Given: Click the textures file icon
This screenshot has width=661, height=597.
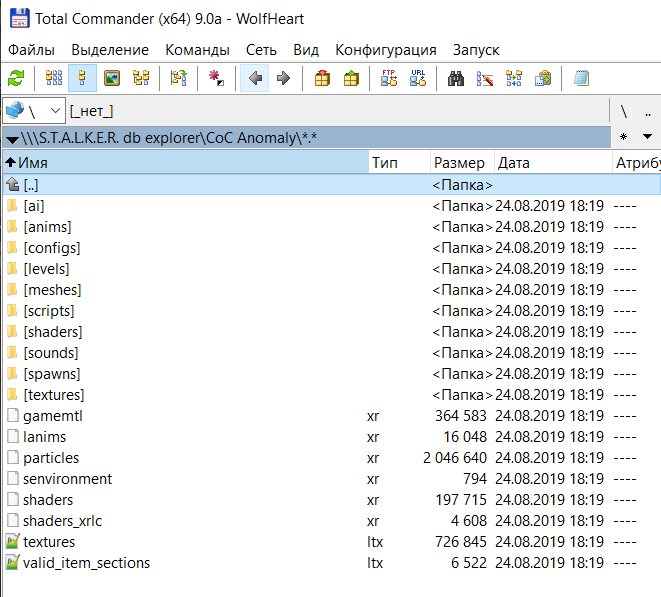Looking at the screenshot, I should 13,541.
